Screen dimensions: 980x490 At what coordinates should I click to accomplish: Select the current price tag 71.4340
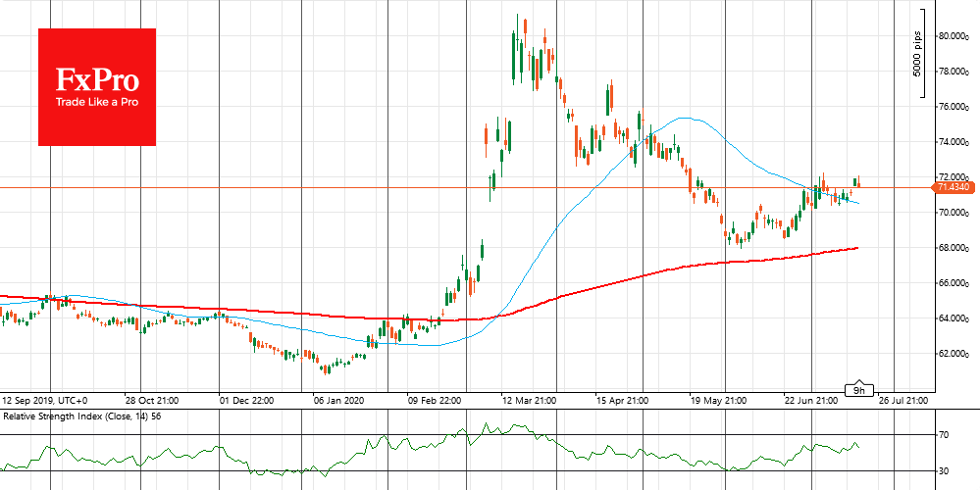[954, 187]
